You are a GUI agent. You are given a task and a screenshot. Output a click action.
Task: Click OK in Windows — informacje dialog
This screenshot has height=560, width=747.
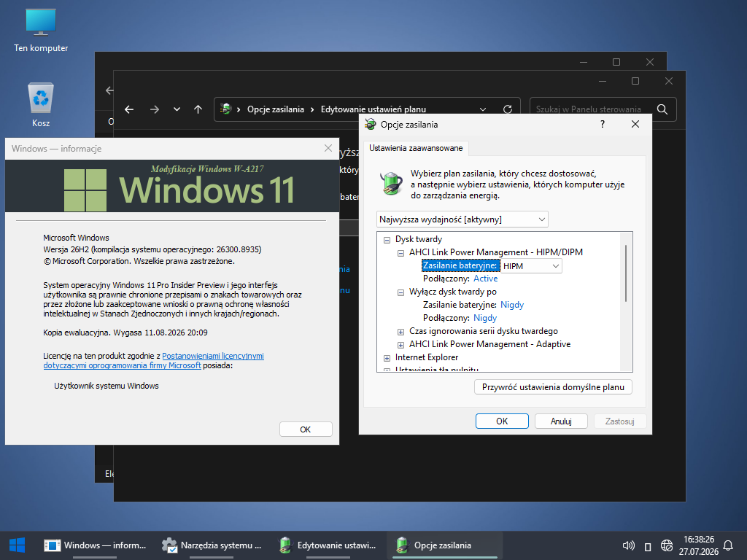tap(306, 429)
